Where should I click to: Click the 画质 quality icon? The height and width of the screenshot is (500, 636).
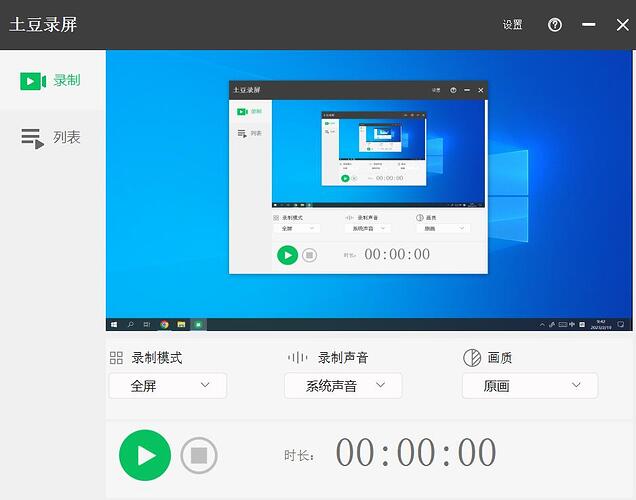click(472, 358)
